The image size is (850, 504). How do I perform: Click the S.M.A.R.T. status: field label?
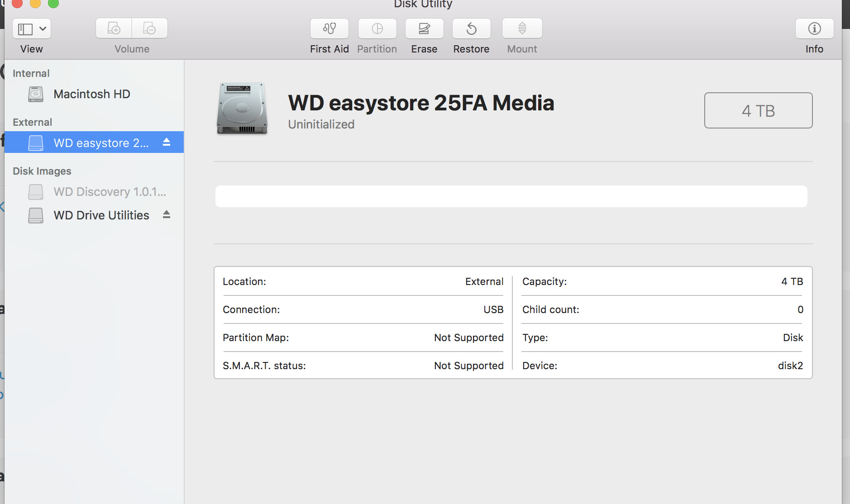[x=264, y=366]
